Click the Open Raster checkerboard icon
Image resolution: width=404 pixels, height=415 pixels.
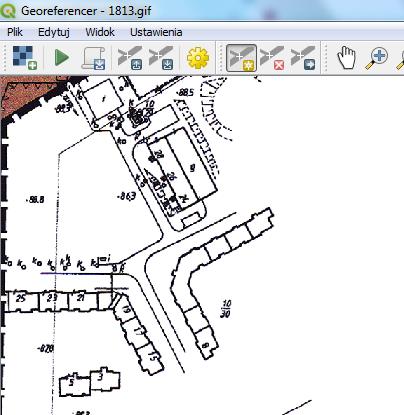pyautogui.click(x=24, y=58)
